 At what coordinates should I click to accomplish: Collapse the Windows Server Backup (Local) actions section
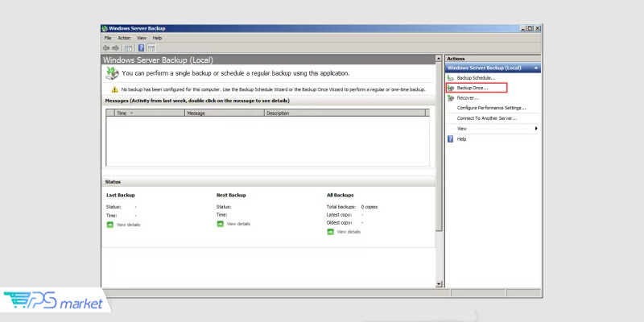(x=536, y=68)
